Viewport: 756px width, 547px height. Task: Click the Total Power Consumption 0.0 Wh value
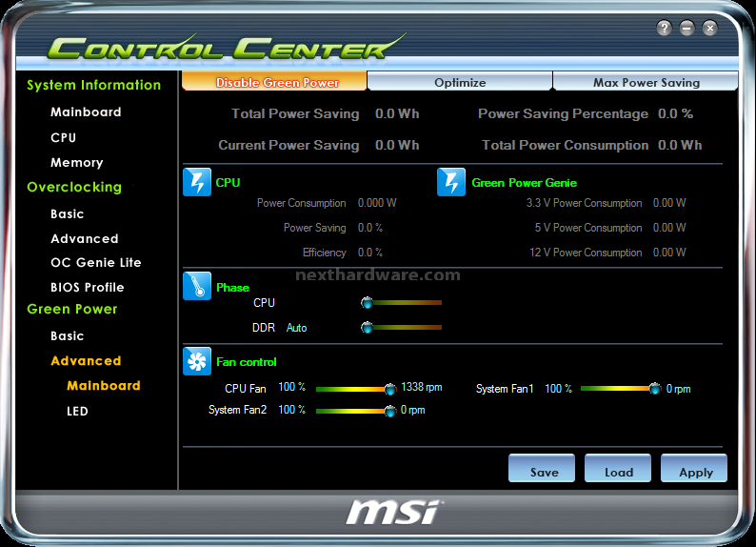[x=680, y=145]
